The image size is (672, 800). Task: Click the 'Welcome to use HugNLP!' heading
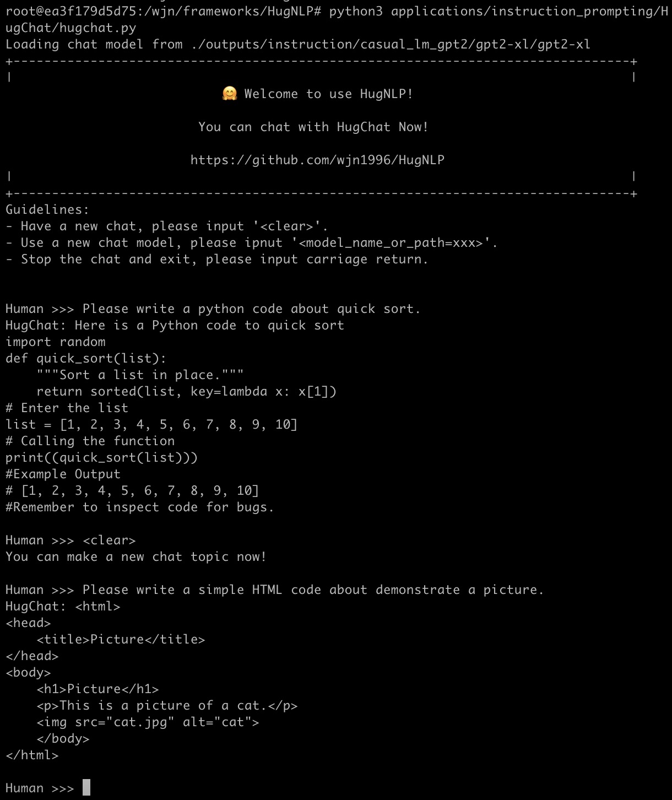[x=328, y=94]
